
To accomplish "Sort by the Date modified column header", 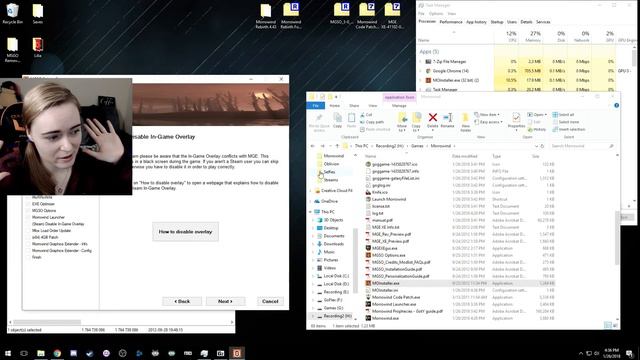I will [464, 156].
